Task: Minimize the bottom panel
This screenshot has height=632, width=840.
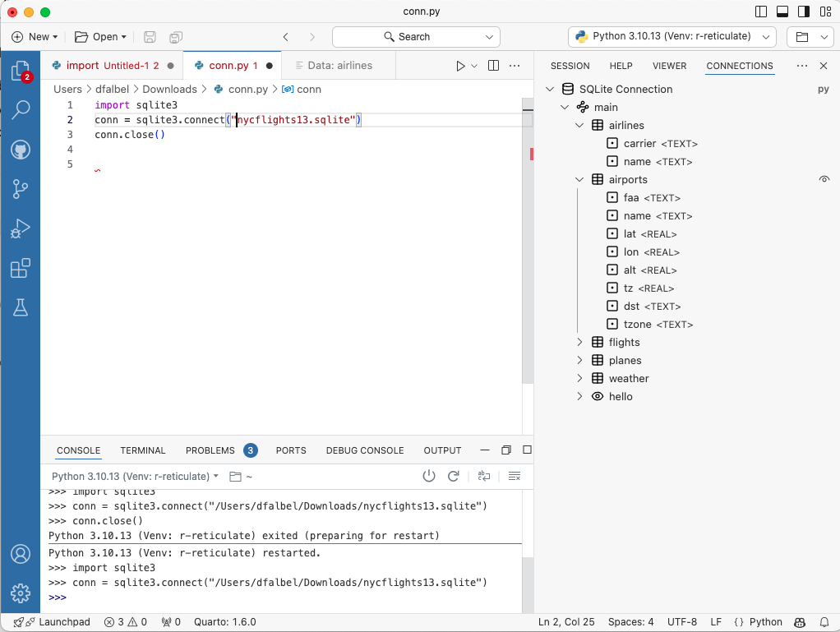Action: click(485, 450)
